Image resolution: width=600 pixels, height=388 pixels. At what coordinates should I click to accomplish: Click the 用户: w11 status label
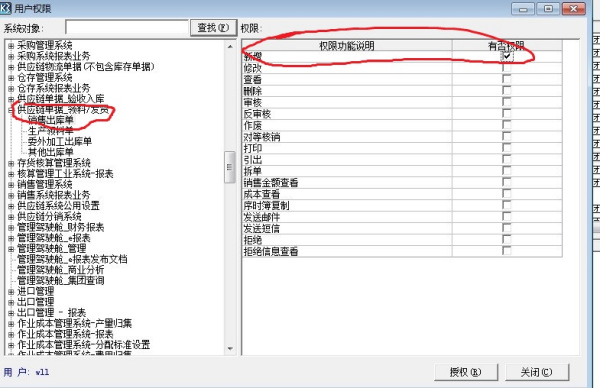click(26, 372)
